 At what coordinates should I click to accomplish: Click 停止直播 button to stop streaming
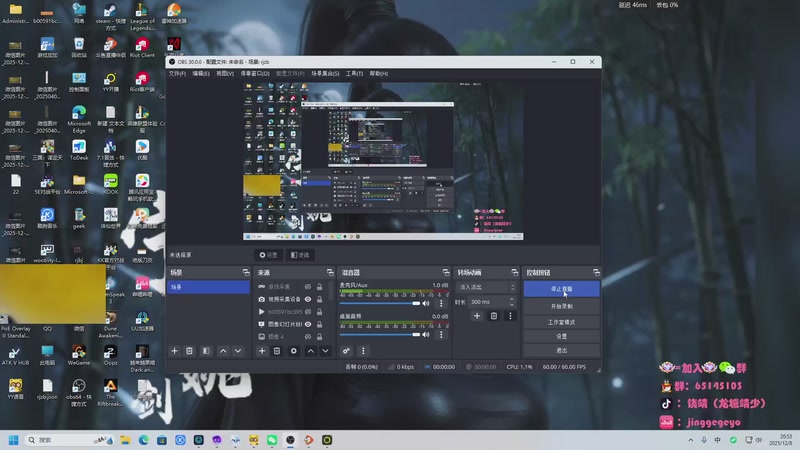coord(561,289)
